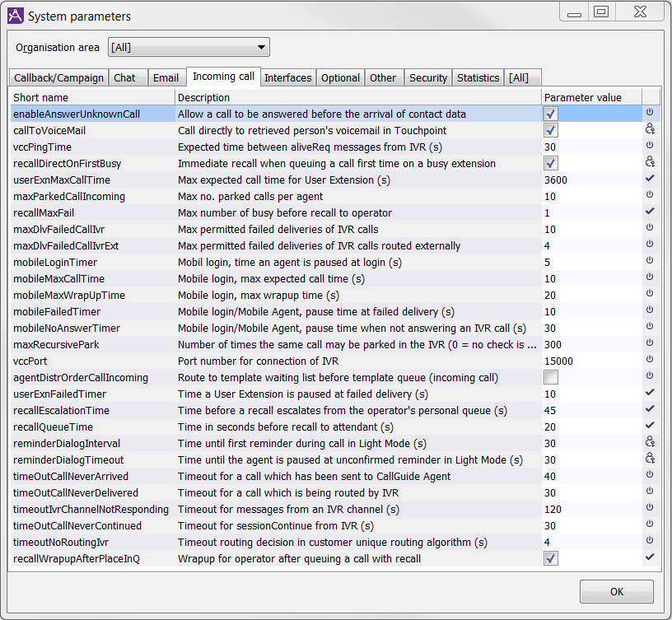Toggle the recallWrapupAfterPlaceInQ checkbox
The width and height of the screenshot is (672, 620).
(551, 558)
